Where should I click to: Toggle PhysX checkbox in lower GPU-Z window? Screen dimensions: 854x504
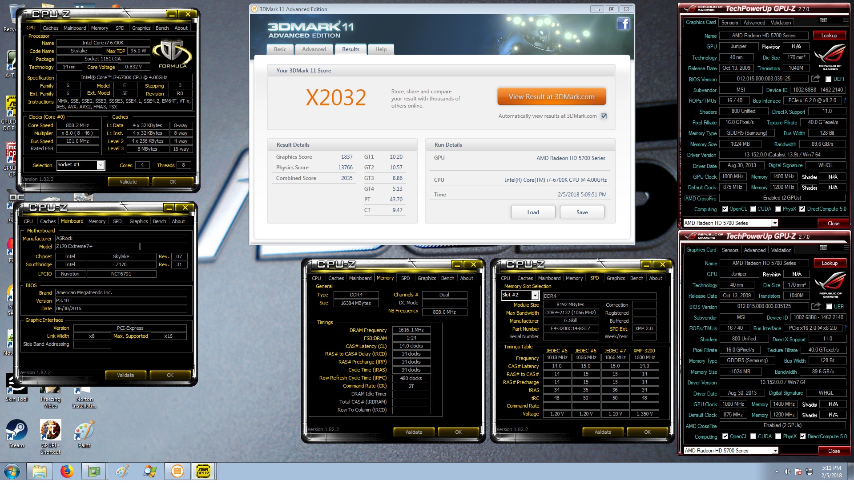(x=778, y=436)
